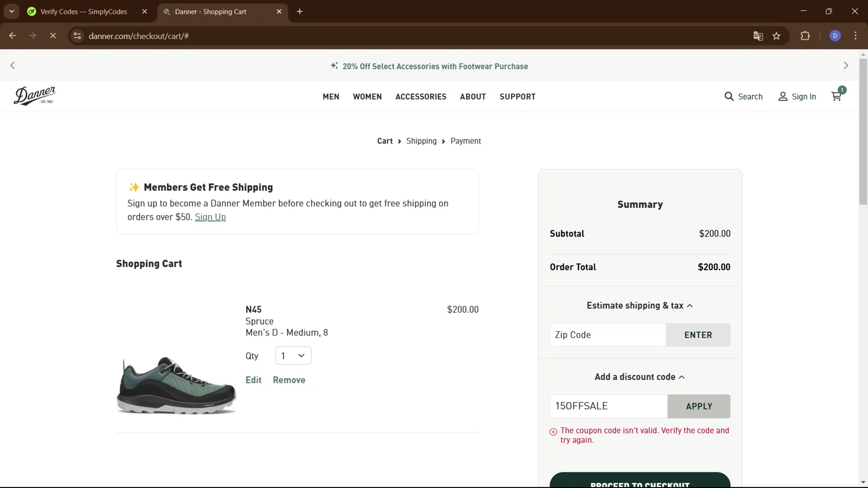This screenshot has width=868, height=488.
Task: Open the shopping cart icon in header
Action: pyautogui.click(x=837, y=96)
